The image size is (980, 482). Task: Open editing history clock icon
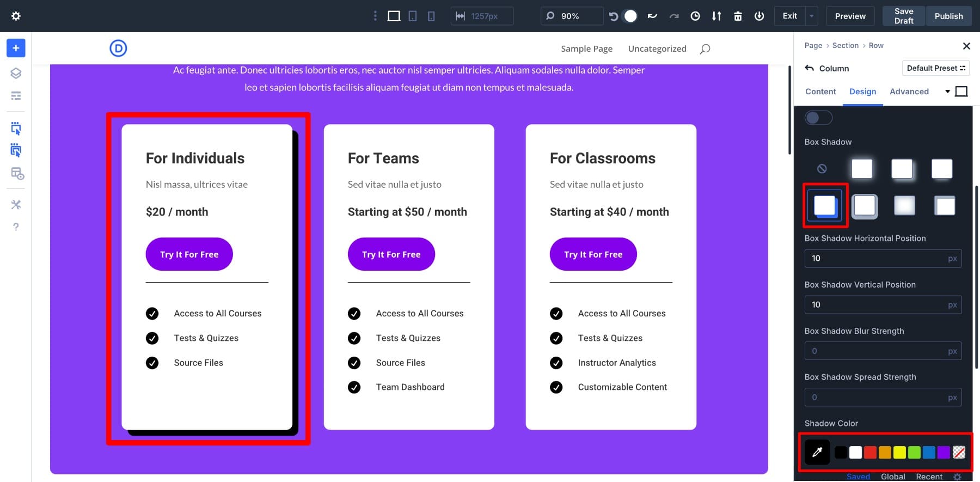coord(695,16)
